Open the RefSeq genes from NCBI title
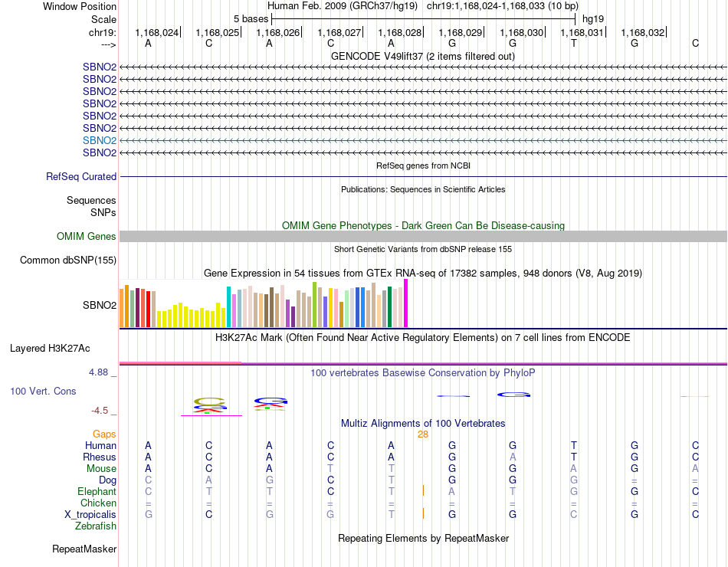 pos(423,166)
